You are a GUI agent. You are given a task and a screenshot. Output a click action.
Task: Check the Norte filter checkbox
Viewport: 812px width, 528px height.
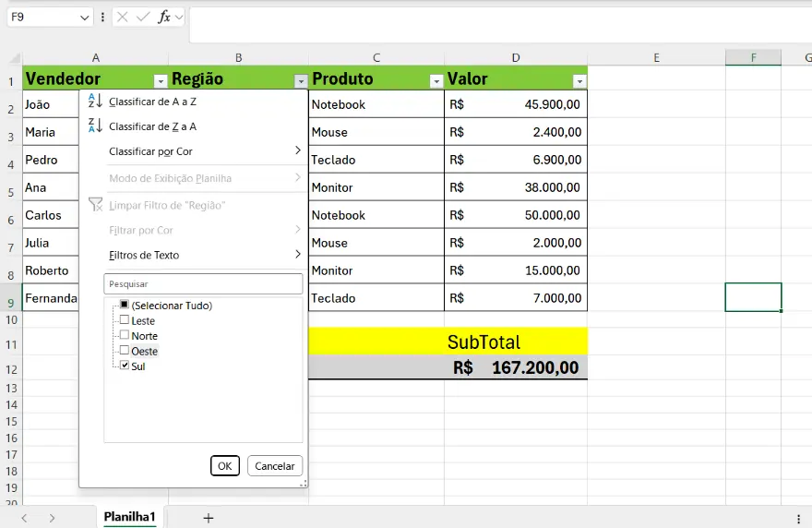tap(125, 336)
